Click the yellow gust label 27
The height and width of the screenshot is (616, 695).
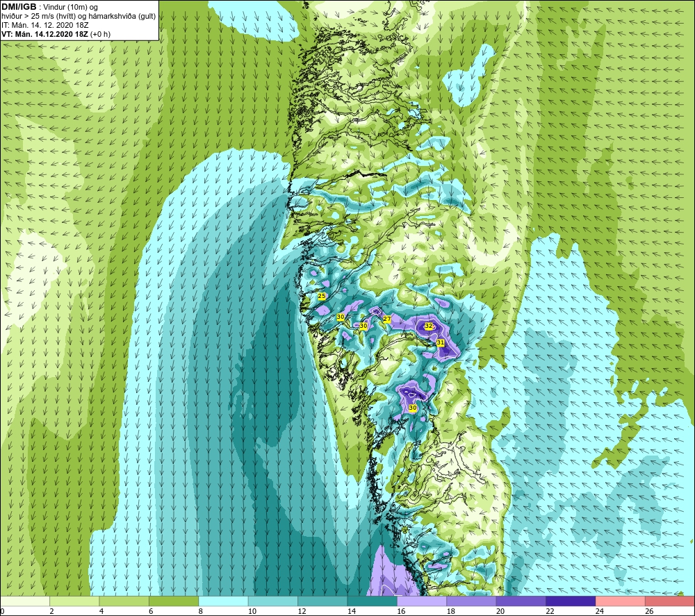pyautogui.click(x=387, y=319)
